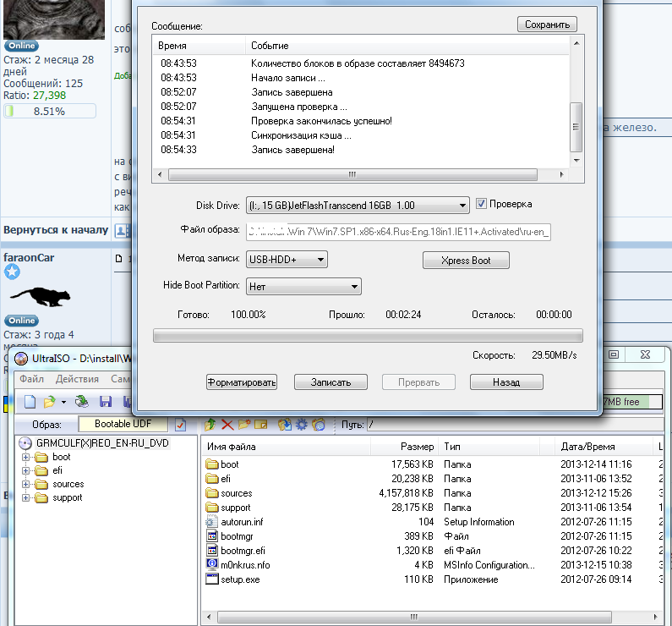The width and height of the screenshot is (672, 626).
Task: Click faraonCar's black cat avatar
Action: pos(41,297)
